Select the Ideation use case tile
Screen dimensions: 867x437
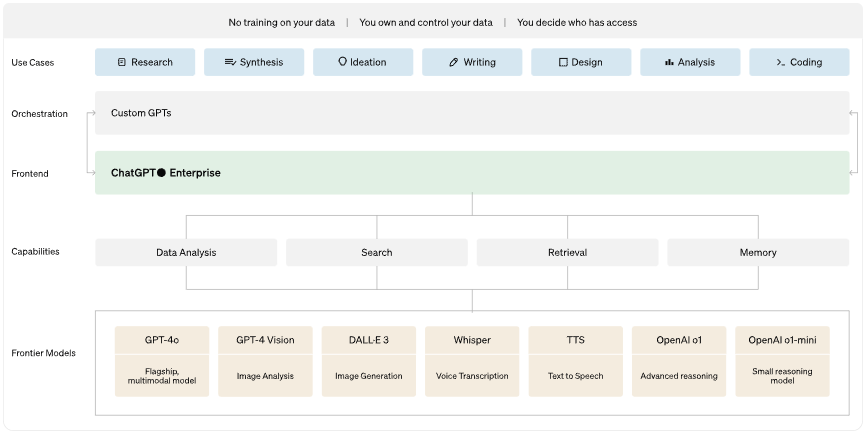click(363, 62)
